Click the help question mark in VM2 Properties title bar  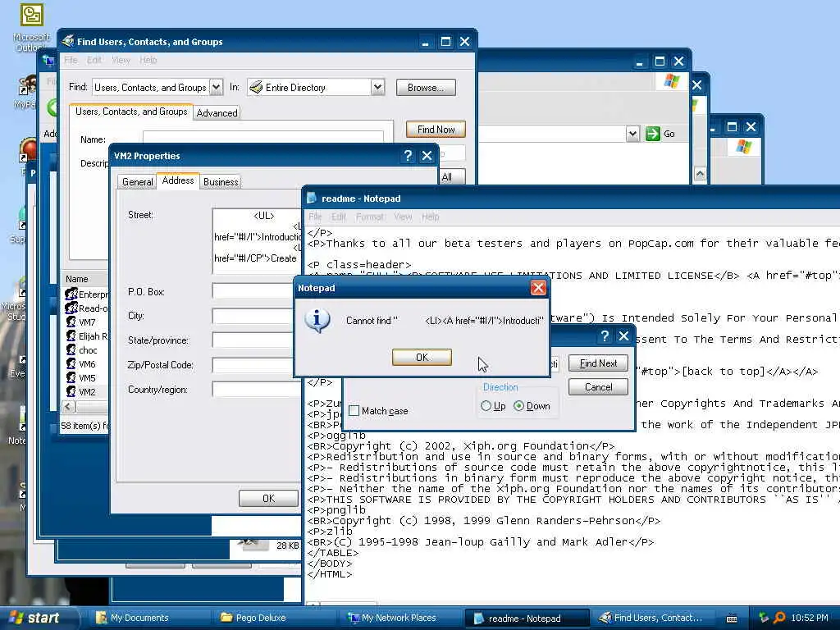coord(408,155)
